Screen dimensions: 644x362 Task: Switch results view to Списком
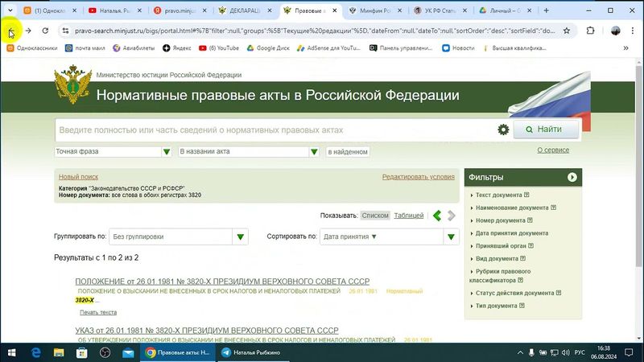[375, 216]
